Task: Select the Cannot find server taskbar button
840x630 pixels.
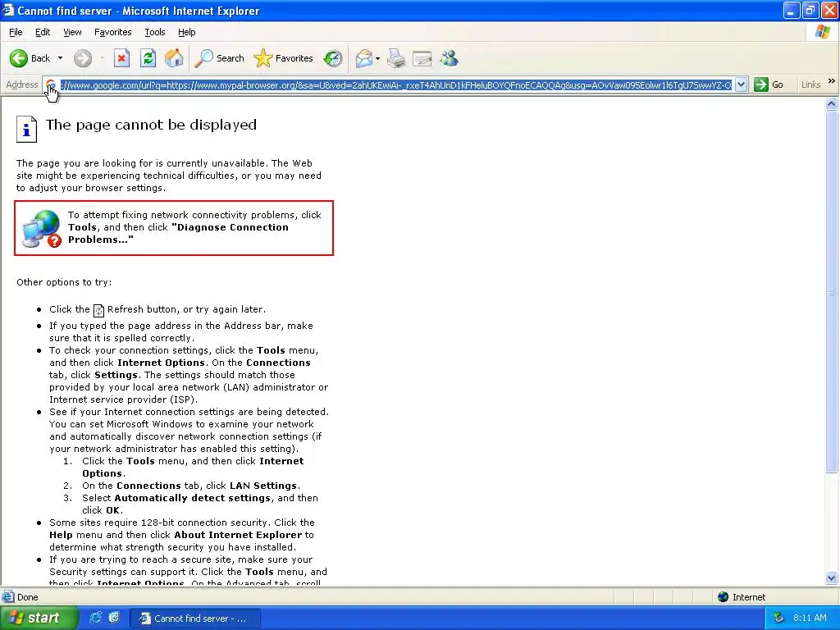Action: click(195, 619)
